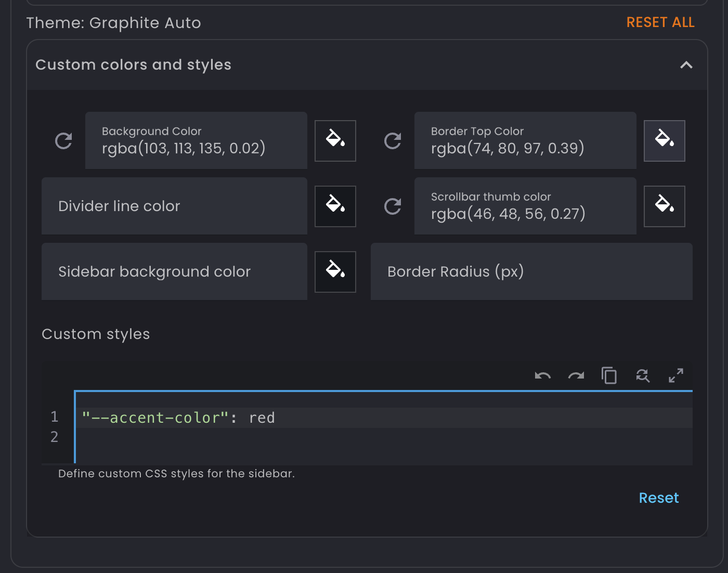Click the blue Reset link

[658, 498]
